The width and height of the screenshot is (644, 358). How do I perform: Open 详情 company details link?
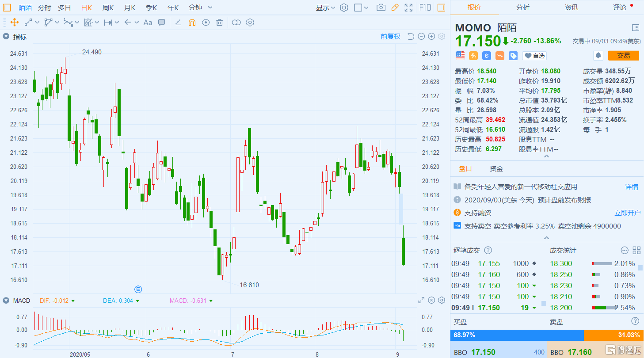pos(632,187)
